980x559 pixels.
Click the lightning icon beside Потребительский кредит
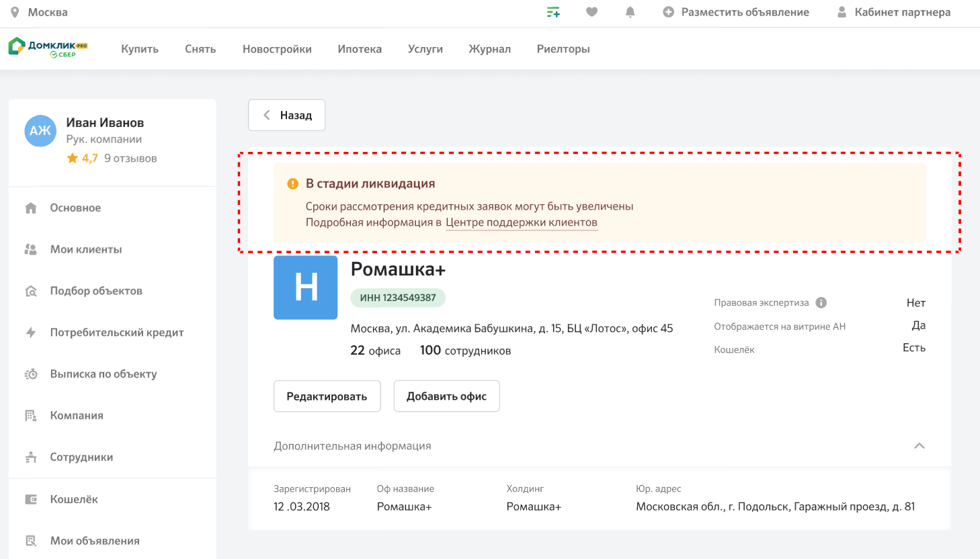coord(31,333)
